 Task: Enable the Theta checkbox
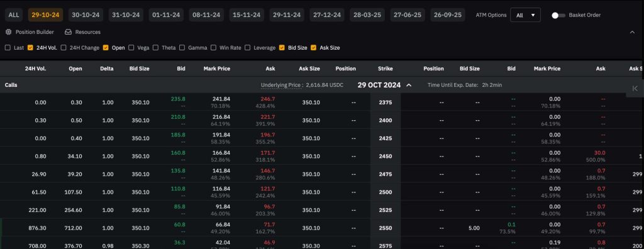click(x=156, y=48)
